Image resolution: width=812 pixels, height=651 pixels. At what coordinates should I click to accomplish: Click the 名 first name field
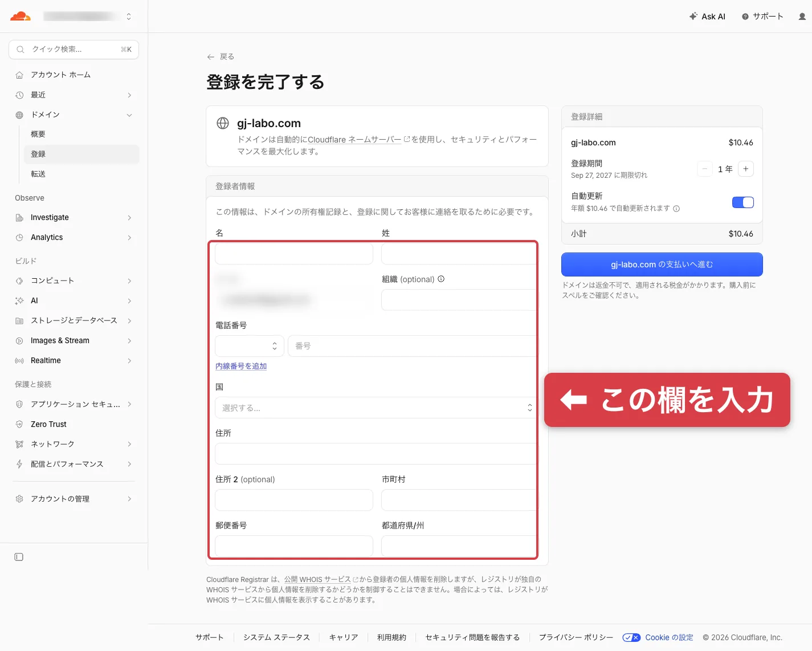(x=294, y=254)
